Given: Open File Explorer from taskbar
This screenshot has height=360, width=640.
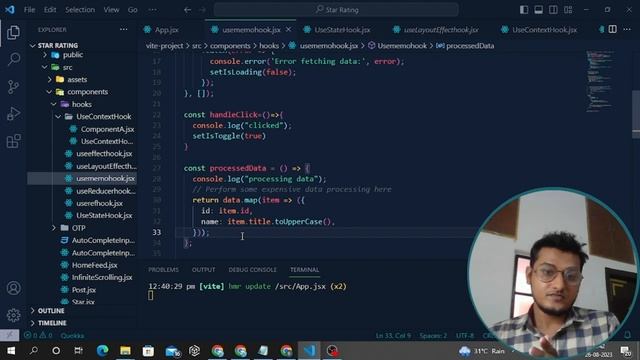Looking at the screenshot, I should pyautogui.click(x=125, y=351).
